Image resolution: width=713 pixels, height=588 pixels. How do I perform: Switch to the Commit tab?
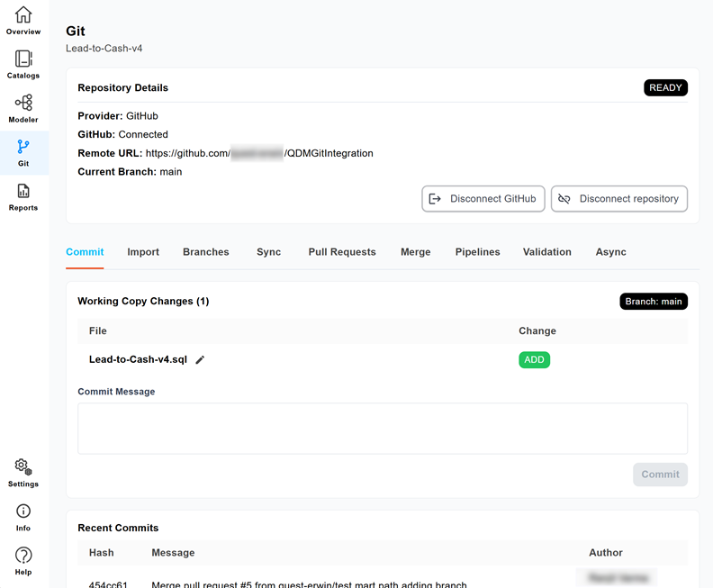pyautogui.click(x=85, y=252)
